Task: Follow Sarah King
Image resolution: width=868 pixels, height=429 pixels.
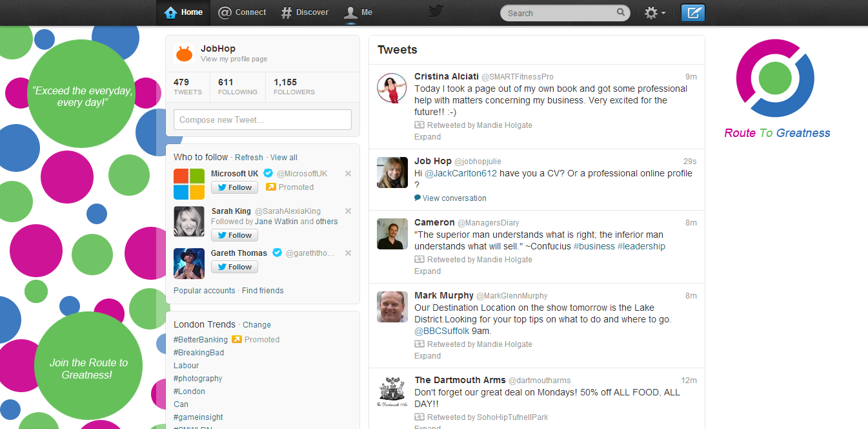Action: [234, 235]
